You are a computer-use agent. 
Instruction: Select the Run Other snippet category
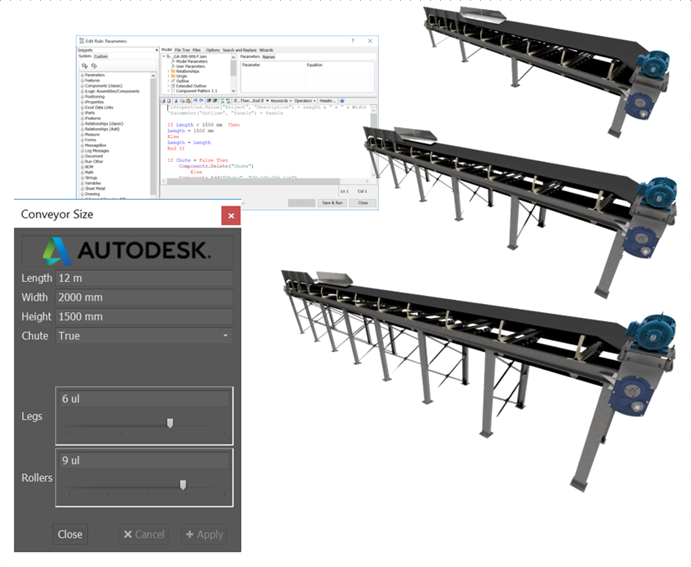pos(94,162)
